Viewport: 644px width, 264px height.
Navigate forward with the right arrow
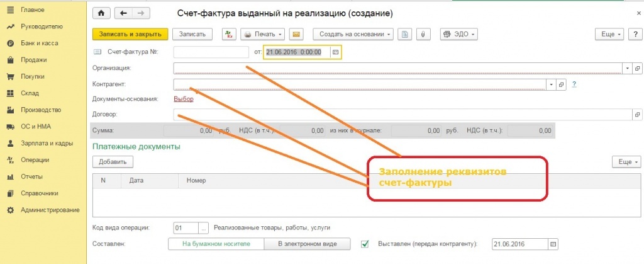[140, 14]
